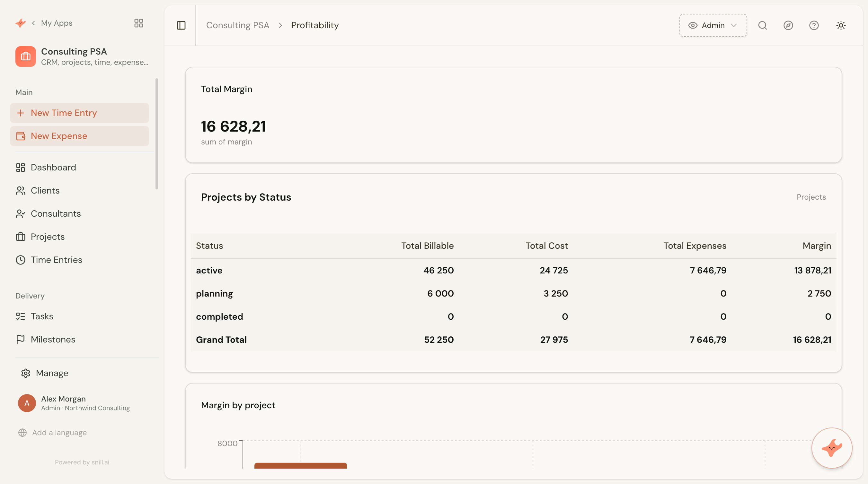
Task: Open Milestones in the sidebar
Action: click(80, 339)
